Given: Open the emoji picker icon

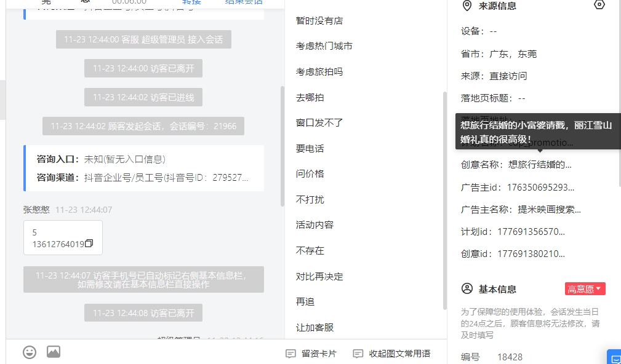Looking at the screenshot, I should coord(30,352).
